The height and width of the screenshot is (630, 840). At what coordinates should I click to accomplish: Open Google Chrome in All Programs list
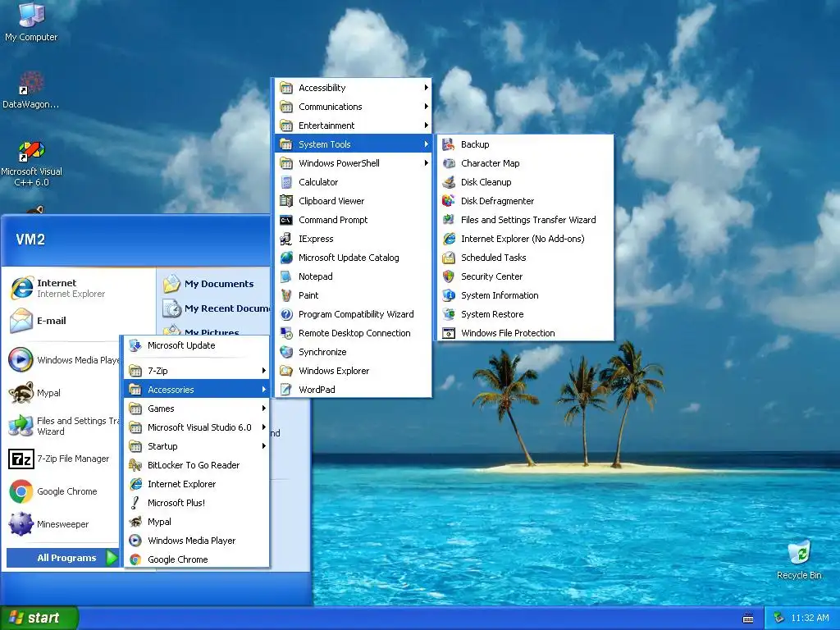click(x=197, y=559)
